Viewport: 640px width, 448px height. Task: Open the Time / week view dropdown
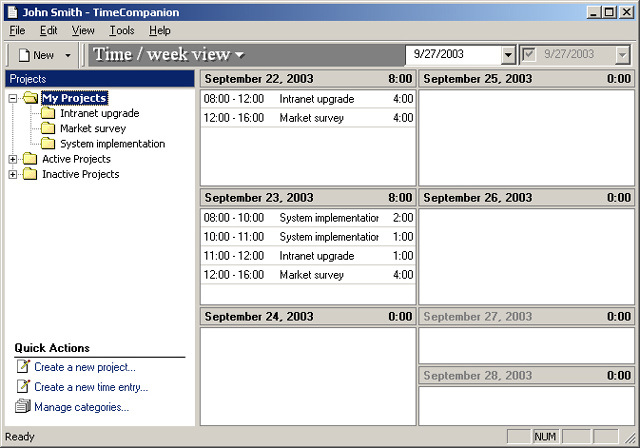coord(239,55)
